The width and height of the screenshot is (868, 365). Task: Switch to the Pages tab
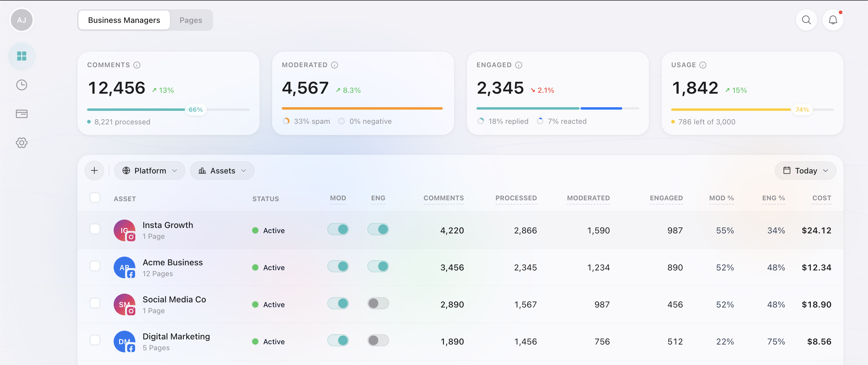click(191, 20)
